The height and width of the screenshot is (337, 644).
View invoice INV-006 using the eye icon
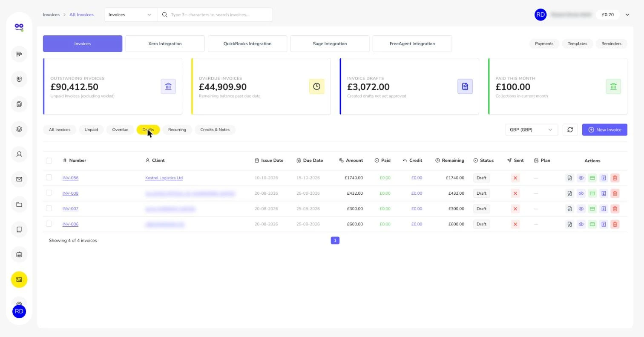point(581,224)
